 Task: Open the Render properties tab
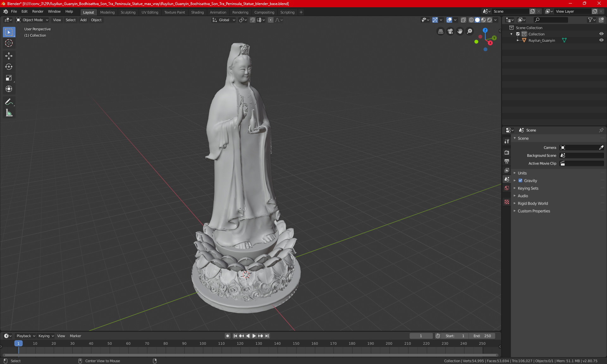[507, 152]
